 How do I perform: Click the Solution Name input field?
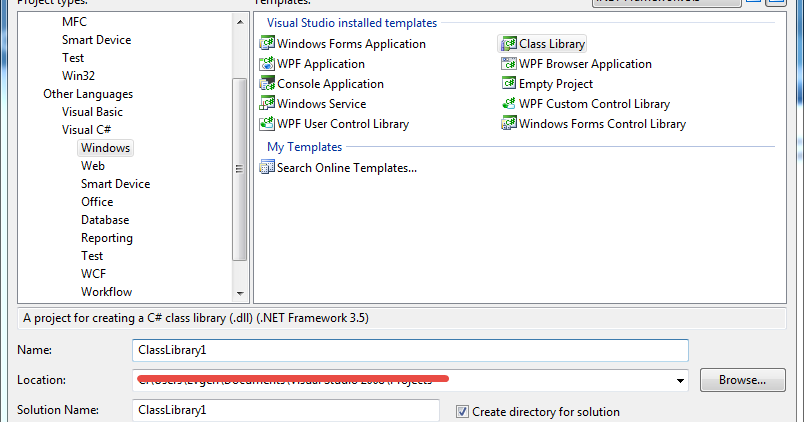tap(286, 410)
